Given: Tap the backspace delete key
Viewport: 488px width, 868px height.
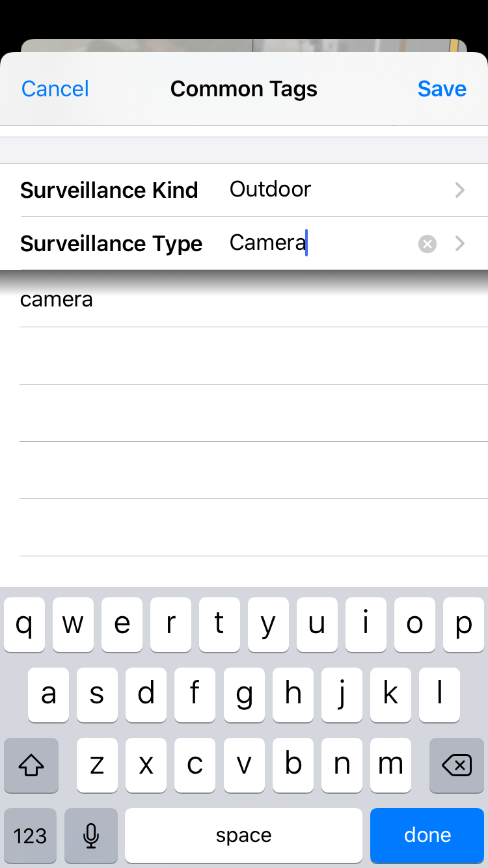Looking at the screenshot, I should coord(457,765).
